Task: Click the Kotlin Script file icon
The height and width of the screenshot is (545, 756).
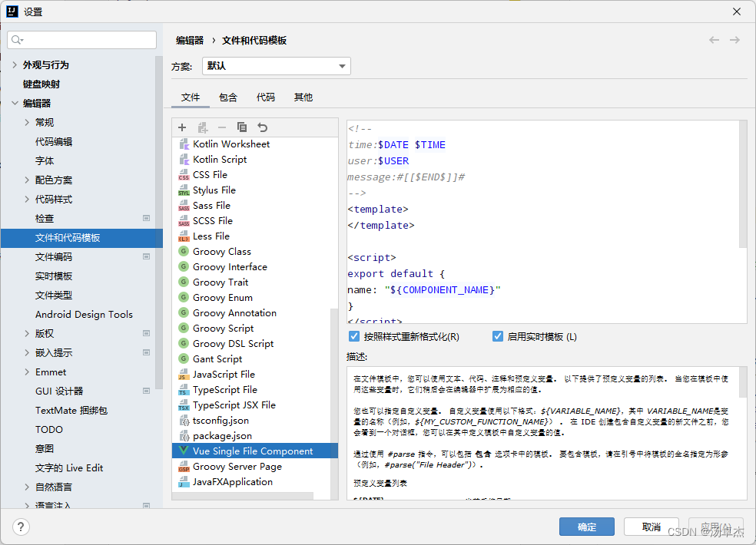Action: 184,160
